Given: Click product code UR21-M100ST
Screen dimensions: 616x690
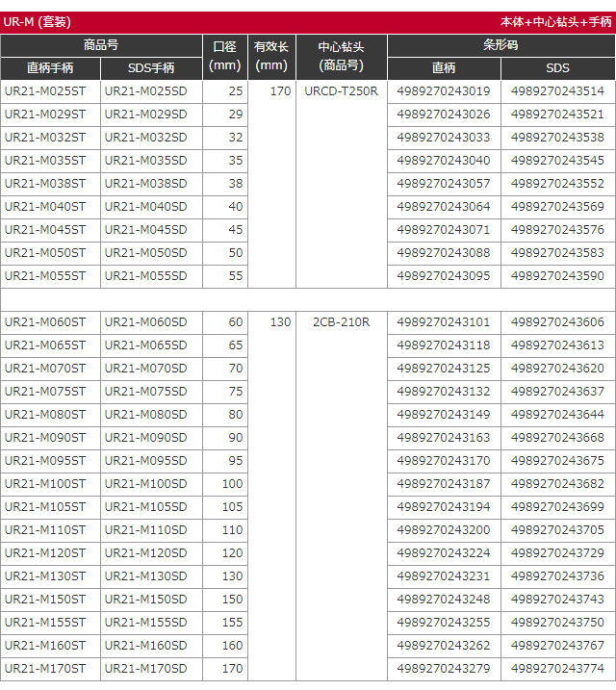Looking at the screenshot, I should (x=45, y=484).
